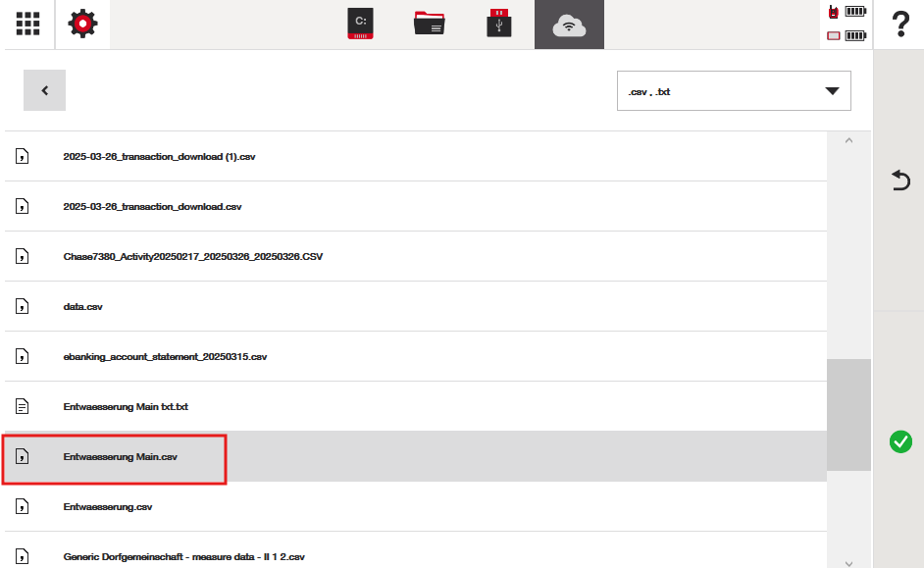Screen dimensions: 924x568
Task: Go back with the left chevron button
Action: [x=44, y=90]
